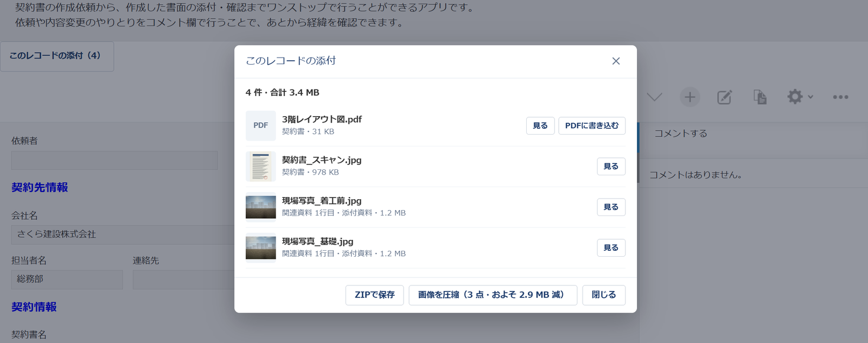View 契約書_スキャン.jpg with 見る button
This screenshot has width=868, height=343.
pyautogui.click(x=611, y=167)
